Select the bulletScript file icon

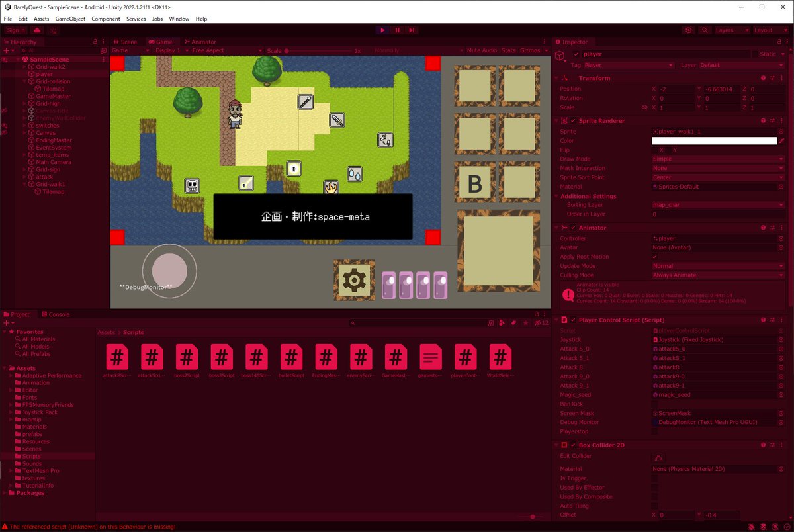point(291,357)
